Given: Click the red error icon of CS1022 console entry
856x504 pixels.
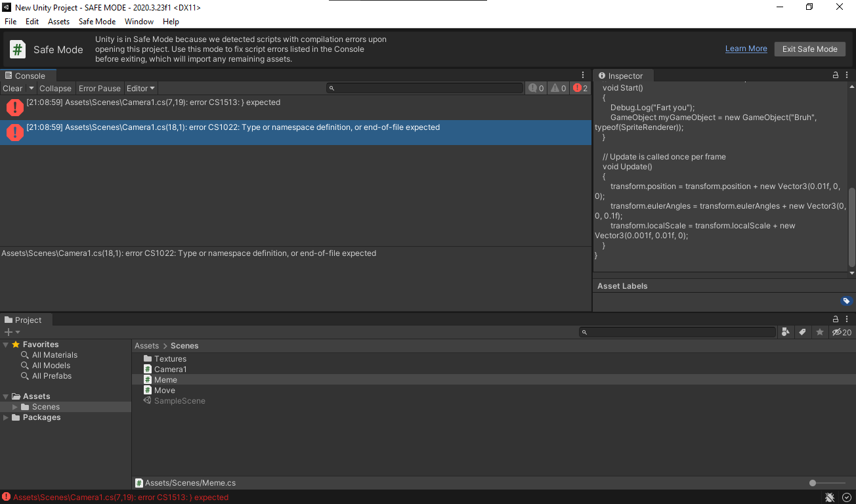Looking at the screenshot, I should click(x=14, y=133).
